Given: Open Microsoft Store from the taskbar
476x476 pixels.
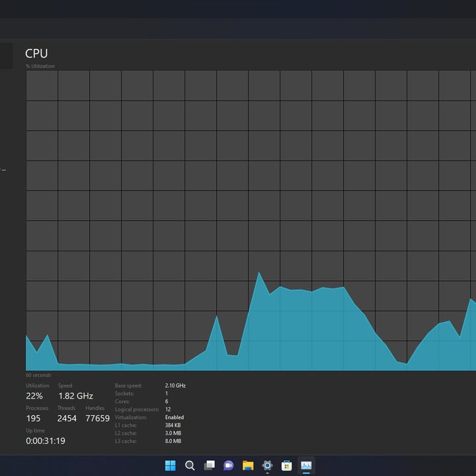Looking at the screenshot, I should tap(286, 465).
